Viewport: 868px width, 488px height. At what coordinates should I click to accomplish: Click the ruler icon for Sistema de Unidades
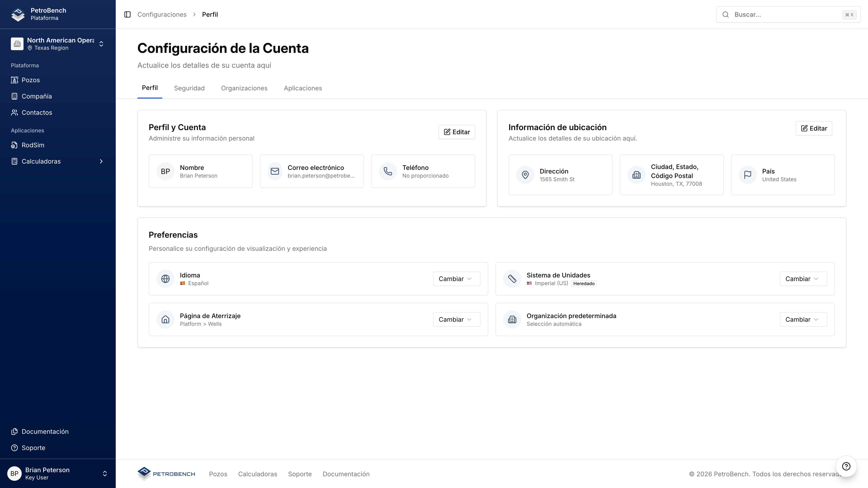pyautogui.click(x=512, y=279)
